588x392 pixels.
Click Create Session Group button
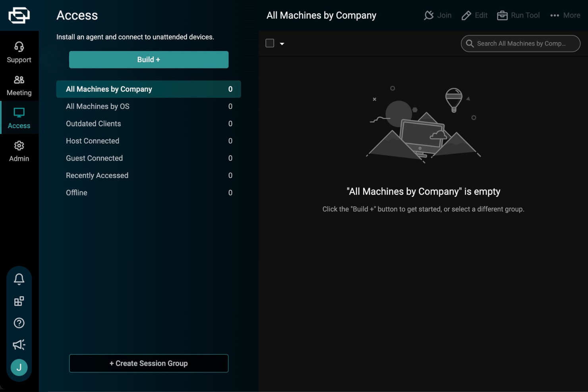click(149, 363)
